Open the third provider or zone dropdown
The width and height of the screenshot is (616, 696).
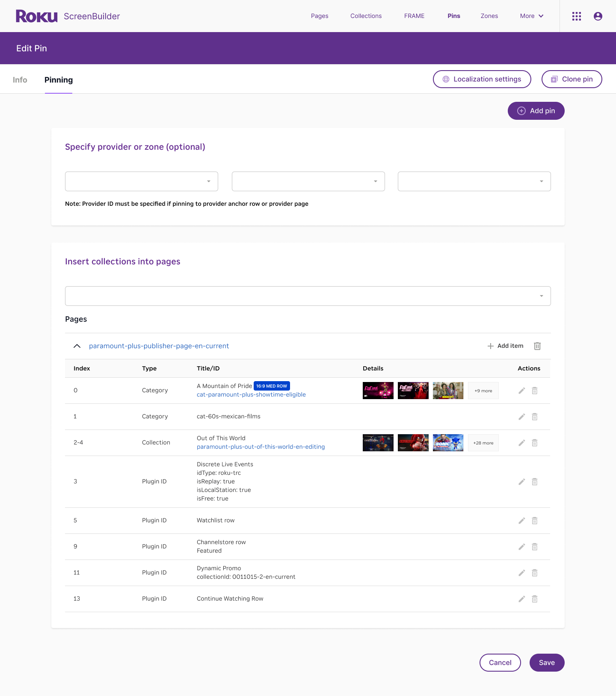pyautogui.click(x=474, y=181)
